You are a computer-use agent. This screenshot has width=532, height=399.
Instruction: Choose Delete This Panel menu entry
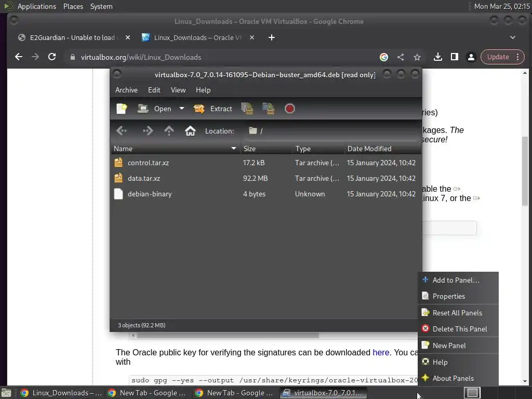(458, 329)
